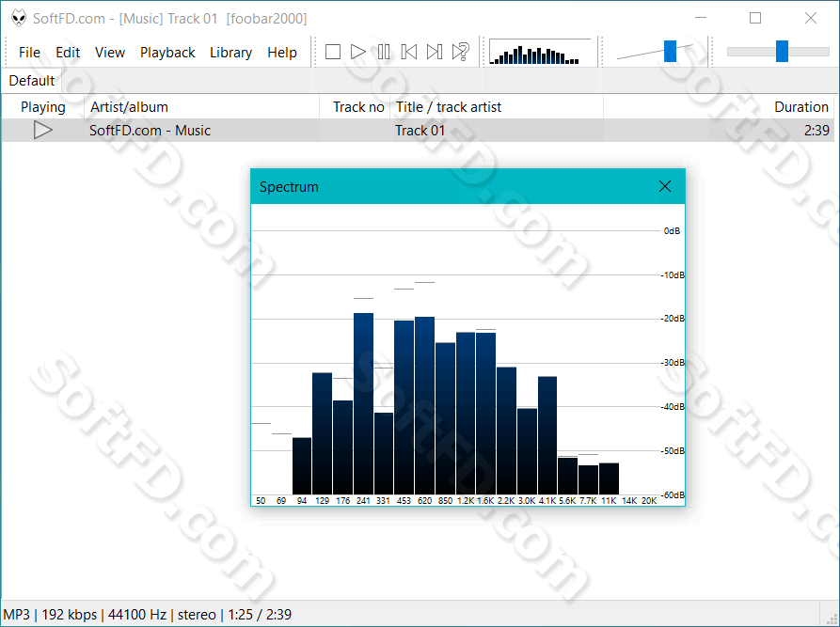Close the foobar2000 main window

click(x=811, y=18)
